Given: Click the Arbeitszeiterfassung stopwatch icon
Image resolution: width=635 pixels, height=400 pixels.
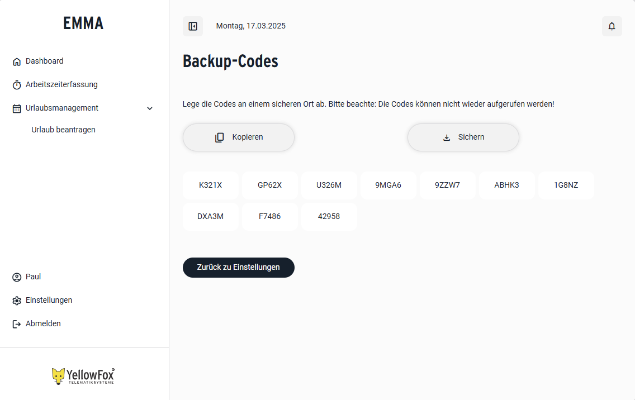Looking at the screenshot, I should coord(17,85).
